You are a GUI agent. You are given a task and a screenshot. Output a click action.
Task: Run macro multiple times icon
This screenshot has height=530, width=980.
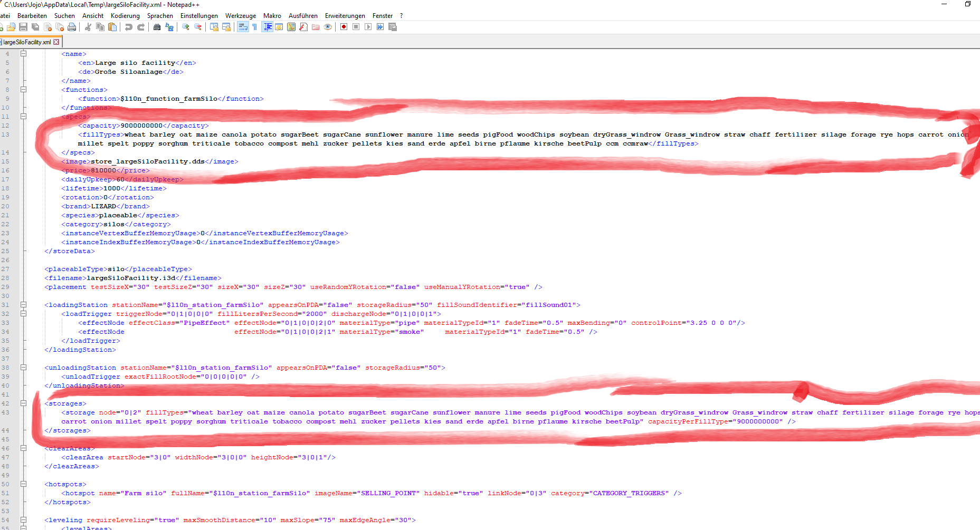(x=380, y=27)
